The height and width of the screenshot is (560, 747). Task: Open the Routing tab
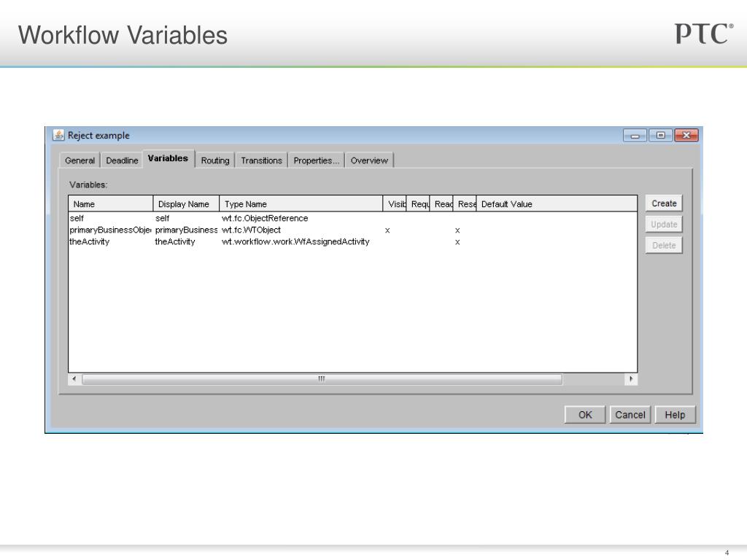[x=215, y=160]
